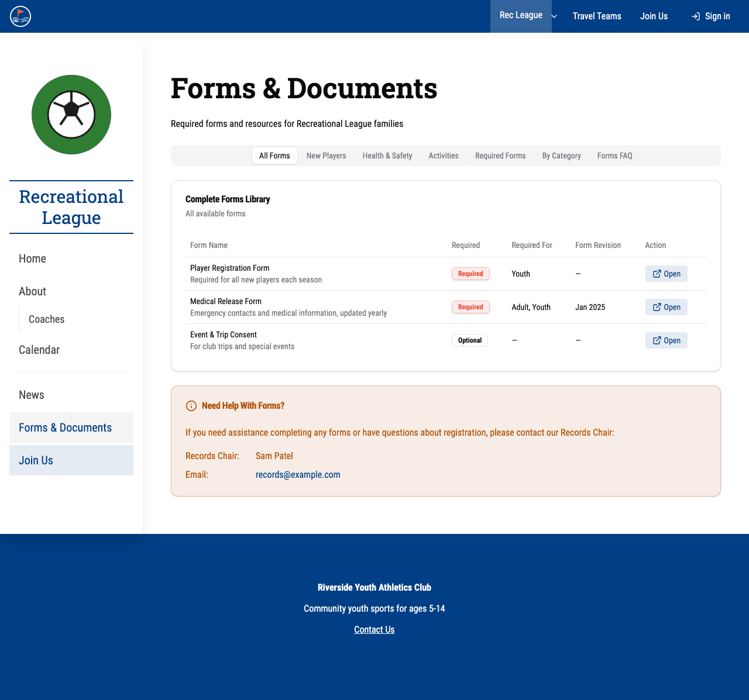Viewport: 749px width, 700px height.
Task: Go to Home in the sidebar
Action: point(71,258)
